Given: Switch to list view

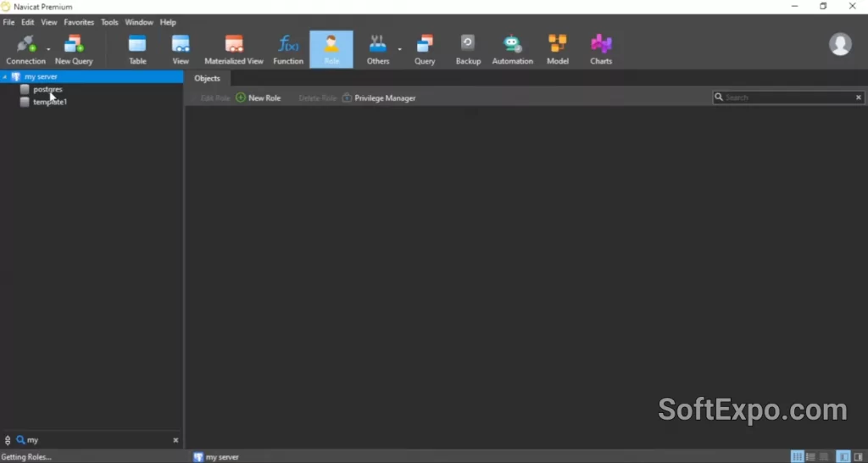Looking at the screenshot, I should click(810, 457).
